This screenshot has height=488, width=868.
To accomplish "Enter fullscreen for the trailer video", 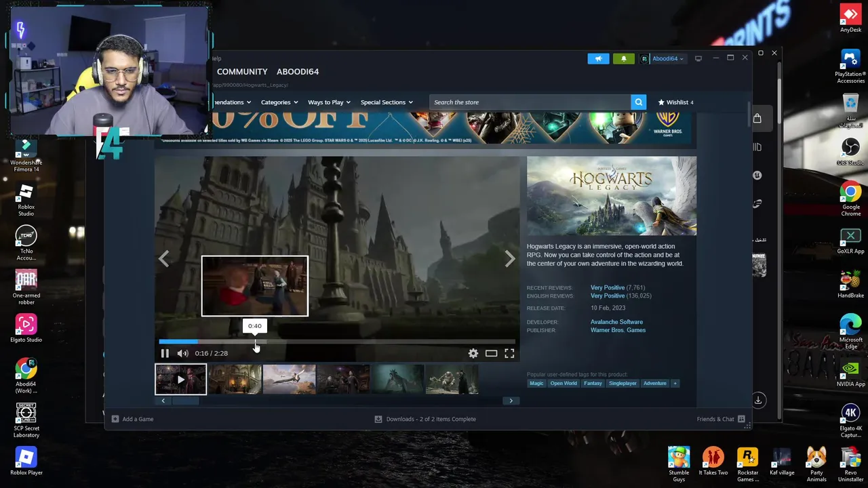I will pyautogui.click(x=509, y=353).
